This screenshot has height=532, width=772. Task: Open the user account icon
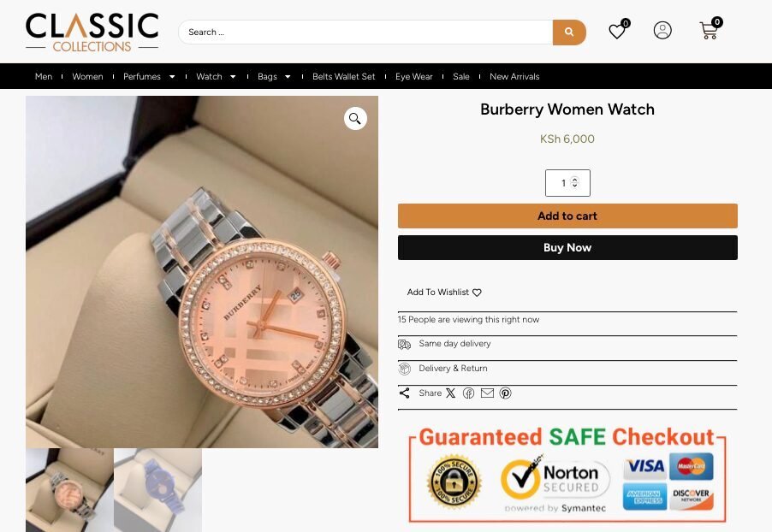coord(662,31)
